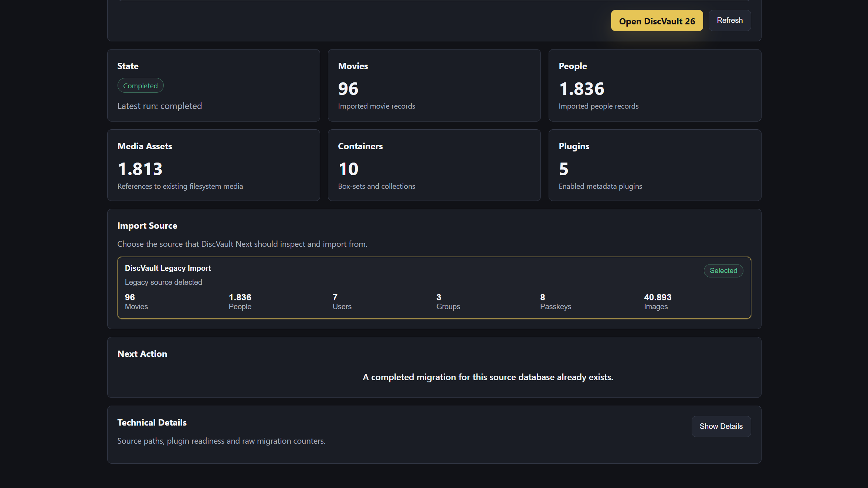Select the DiscVault Legacy Import source card
This screenshot has height=488, width=868.
coord(434,288)
